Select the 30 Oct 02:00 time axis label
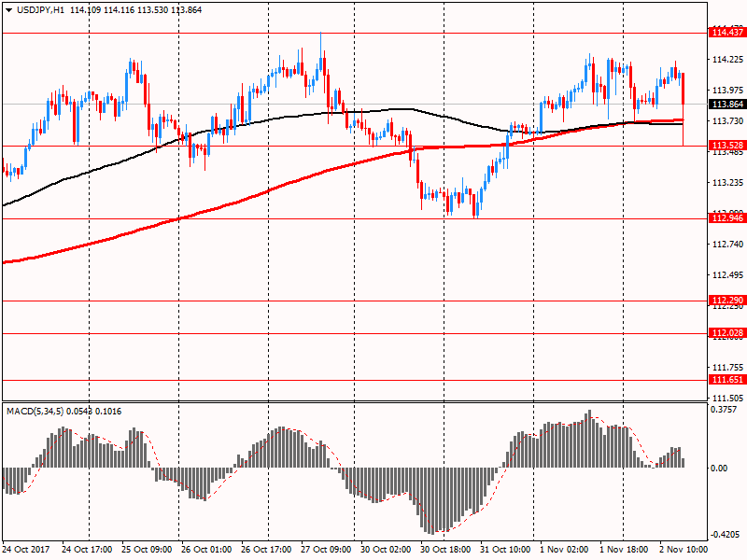The height and width of the screenshot is (560, 747). 386,550
